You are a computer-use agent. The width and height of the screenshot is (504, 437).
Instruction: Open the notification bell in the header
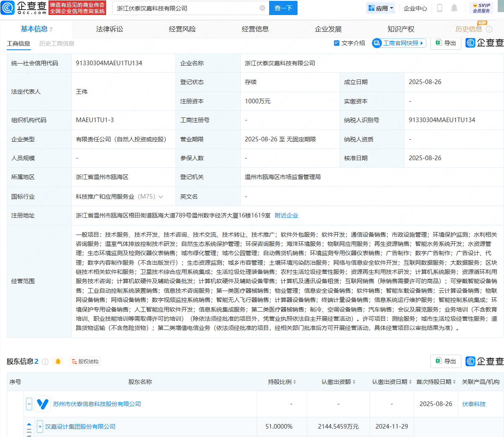click(454, 8)
